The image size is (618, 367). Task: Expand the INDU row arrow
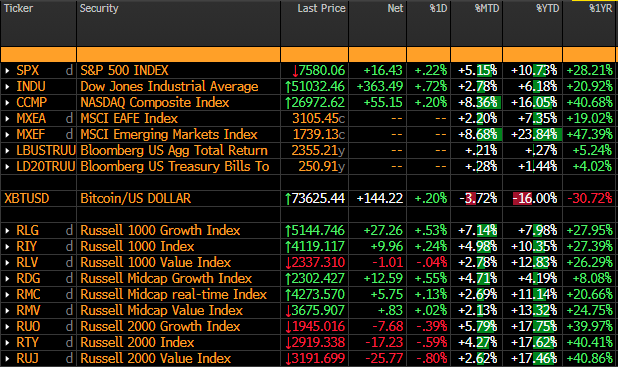pyautogui.click(x=7, y=87)
